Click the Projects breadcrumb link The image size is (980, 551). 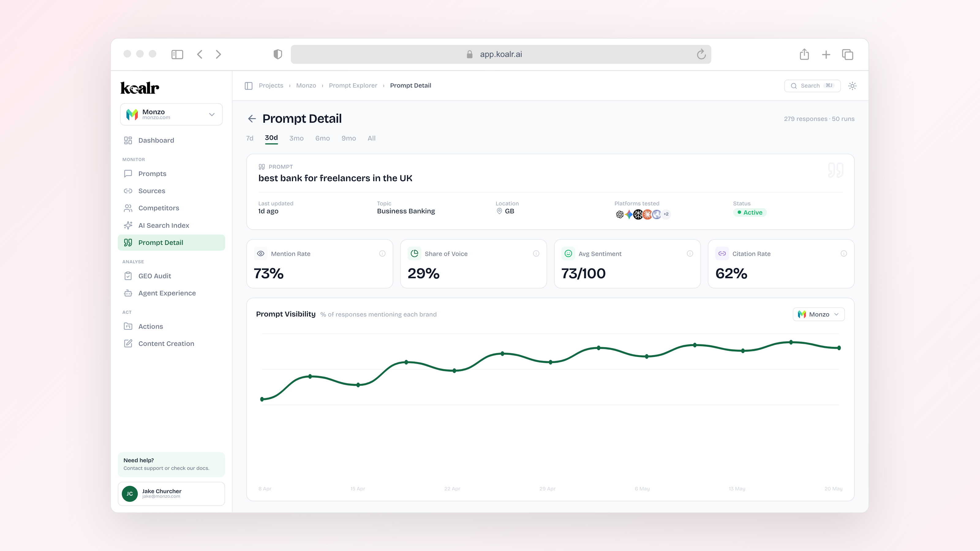point(271,86)
